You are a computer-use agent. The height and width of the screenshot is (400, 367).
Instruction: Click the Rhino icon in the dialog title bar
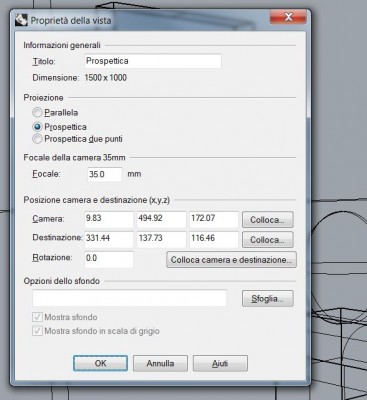tap(21, 20)
